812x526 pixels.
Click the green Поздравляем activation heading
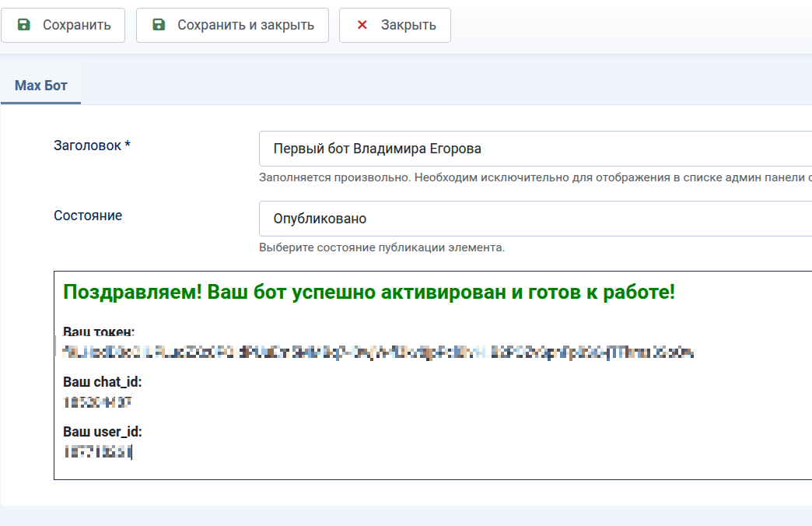tap(369, 293)
